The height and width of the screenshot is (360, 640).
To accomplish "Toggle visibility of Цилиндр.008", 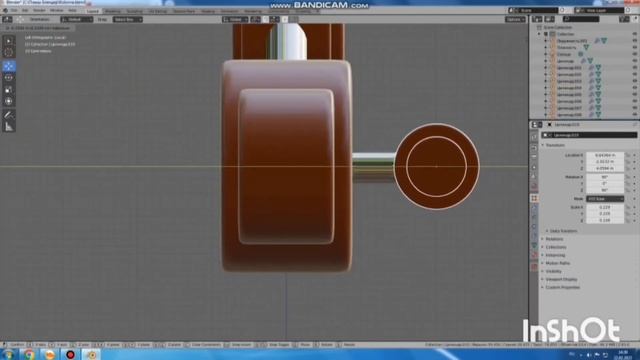I will click(634, 115).
